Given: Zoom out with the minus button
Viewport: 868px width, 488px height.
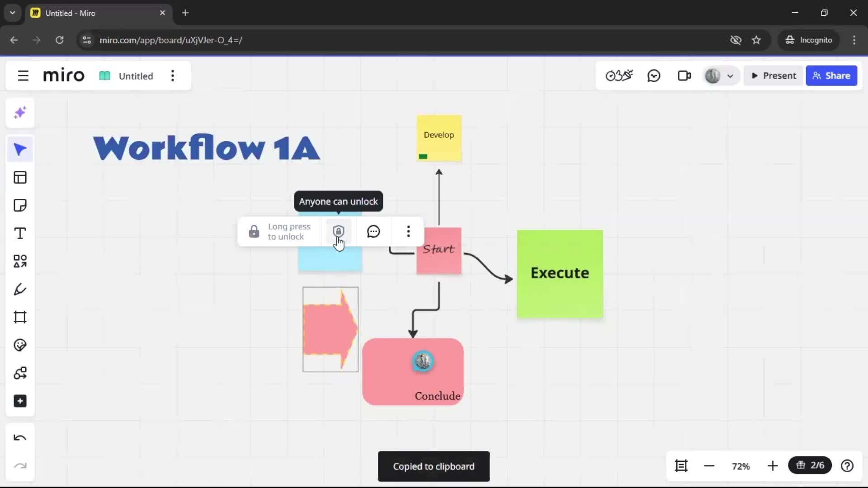Looking at the screenshot, I should (x=709, y=466).
